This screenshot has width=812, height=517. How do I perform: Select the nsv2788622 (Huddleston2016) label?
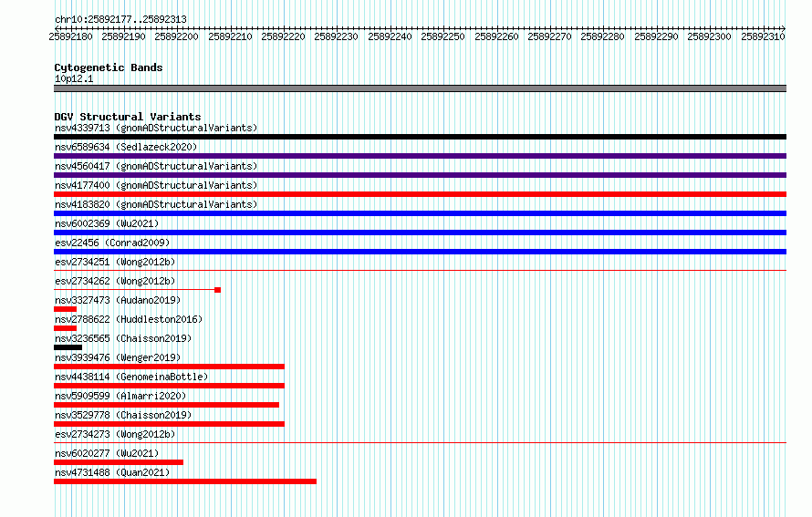pyautogui.click(x=129, y=319)
